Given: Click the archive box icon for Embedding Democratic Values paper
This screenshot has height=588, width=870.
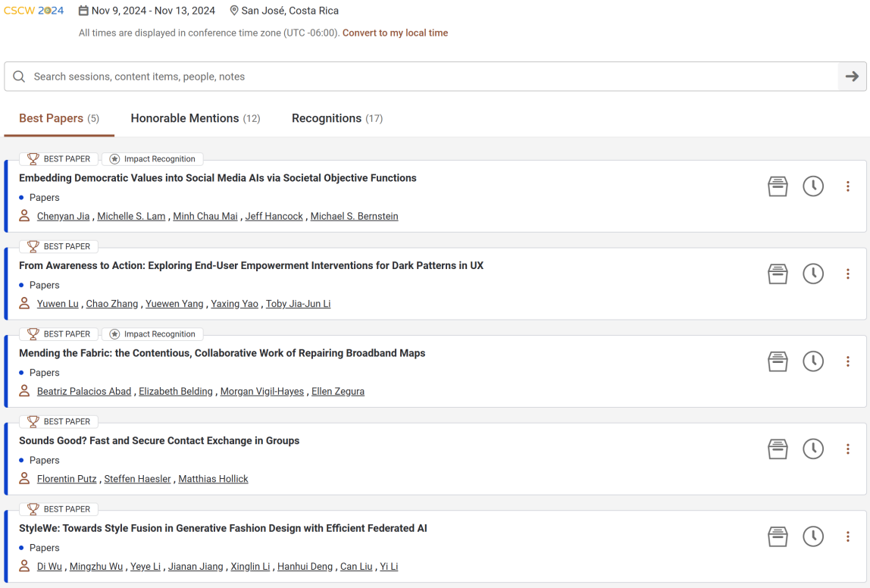Looking at the screenshot, I should [x=778, y=186].
